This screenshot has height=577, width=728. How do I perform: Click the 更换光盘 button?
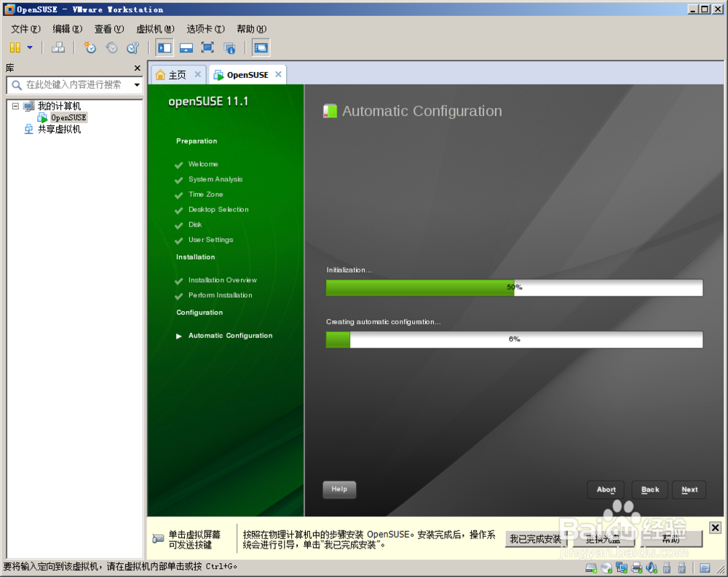pyautogui.click(x=603, y=539)
